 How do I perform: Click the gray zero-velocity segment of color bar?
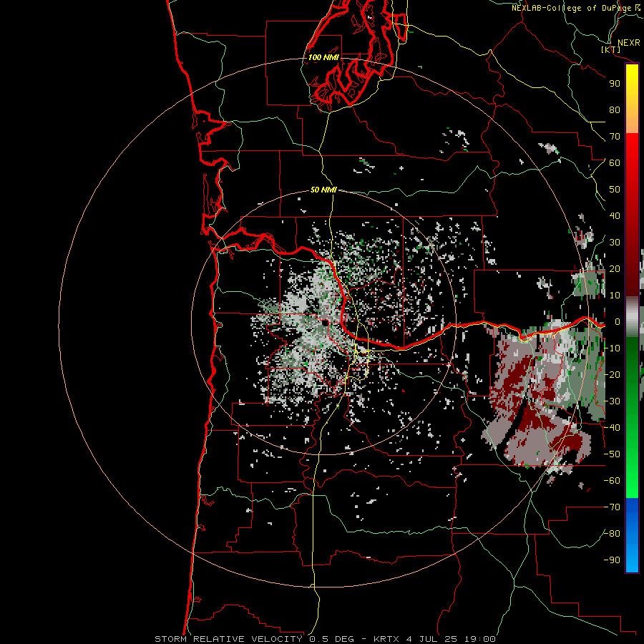click(x=632, y=317)
